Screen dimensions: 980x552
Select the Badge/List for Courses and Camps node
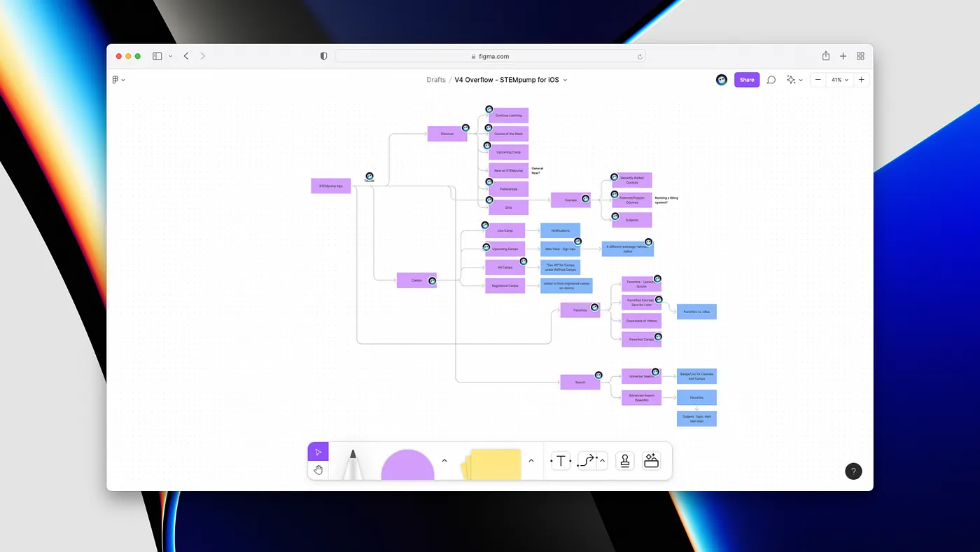point(696,376)
